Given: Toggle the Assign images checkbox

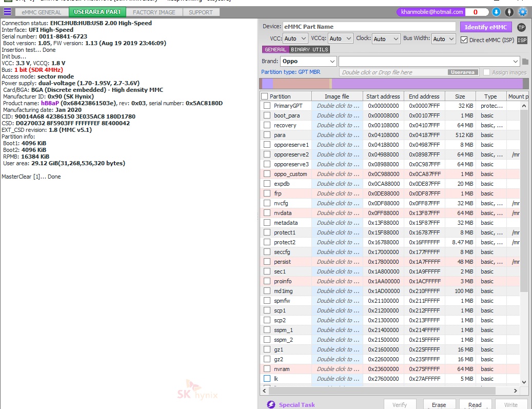Looking at the screenshot, I should click(x=486, y=72).
